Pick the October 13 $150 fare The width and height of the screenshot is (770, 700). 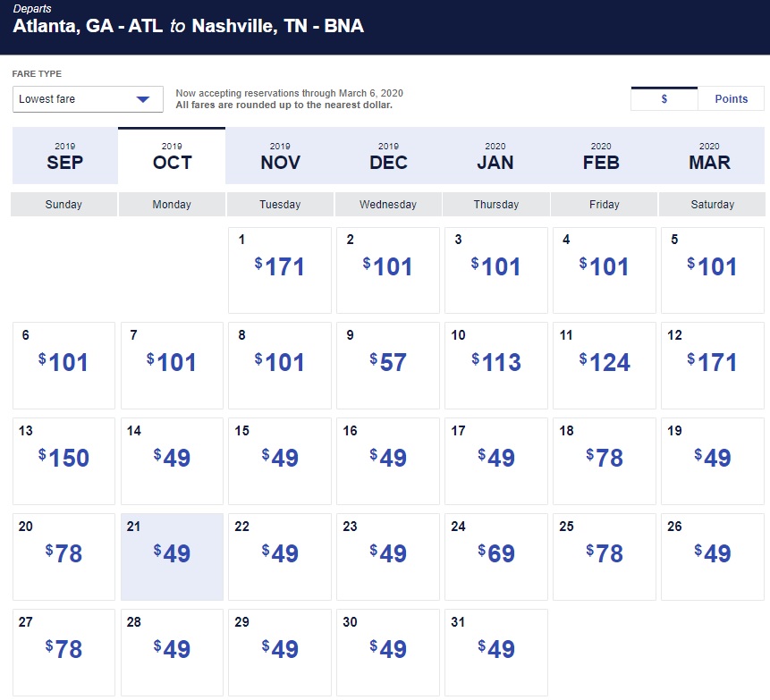(x=64, y=460)
